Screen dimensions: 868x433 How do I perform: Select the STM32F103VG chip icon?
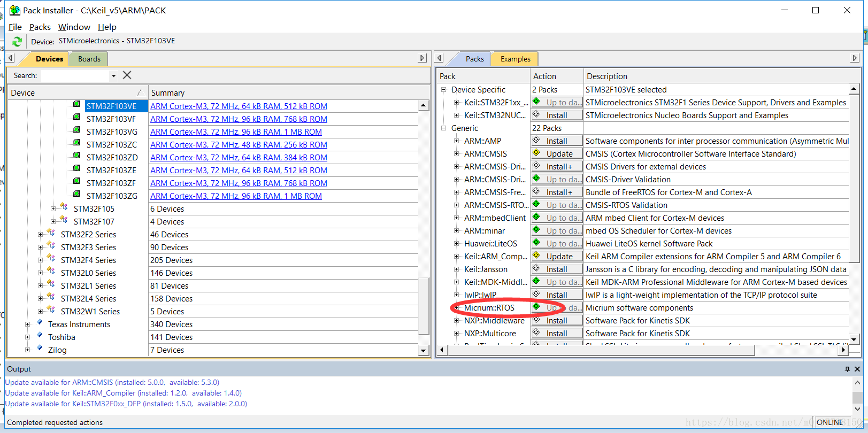(76, 130)
